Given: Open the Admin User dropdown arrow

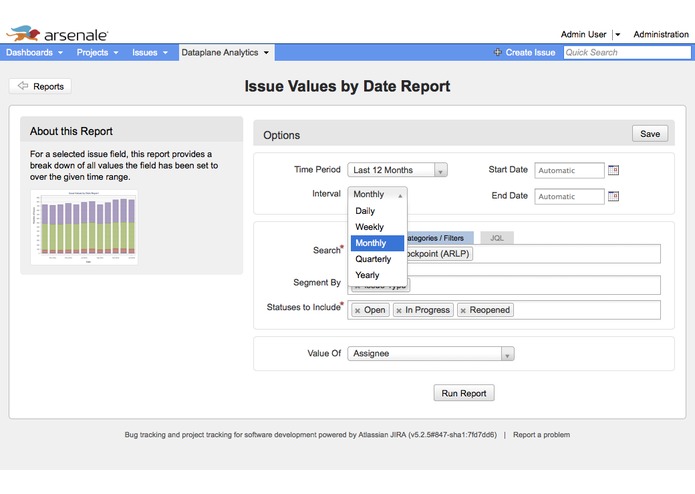Looking at the screenshot, I should (617, 34).
